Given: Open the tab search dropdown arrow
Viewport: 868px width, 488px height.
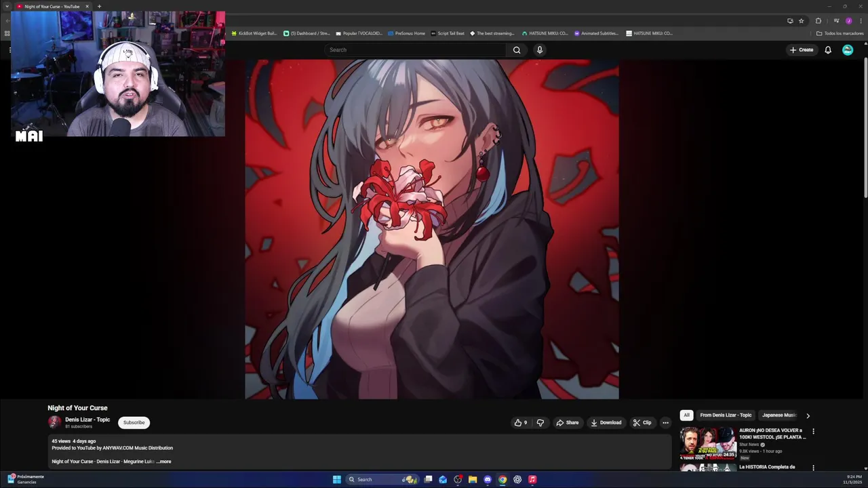Looking at the screenshot, I should point(6,6).
